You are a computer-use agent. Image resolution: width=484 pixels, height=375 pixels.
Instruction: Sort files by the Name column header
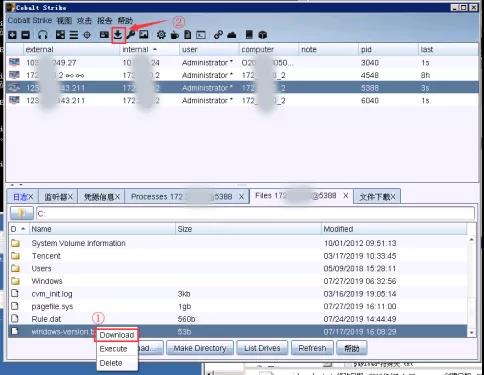click(x=102, y=229)
